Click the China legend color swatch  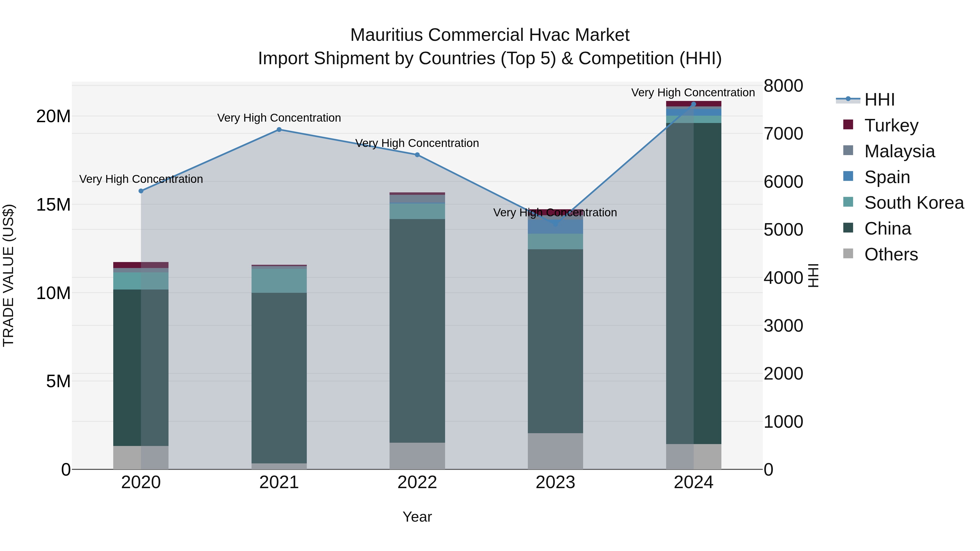[848, 228]
